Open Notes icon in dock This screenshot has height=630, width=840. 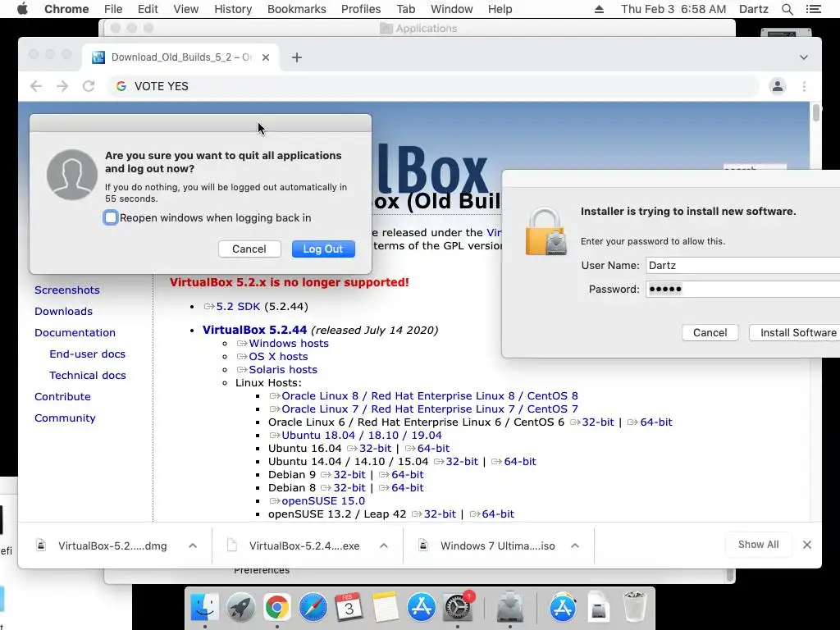click(x=386, y=608)
